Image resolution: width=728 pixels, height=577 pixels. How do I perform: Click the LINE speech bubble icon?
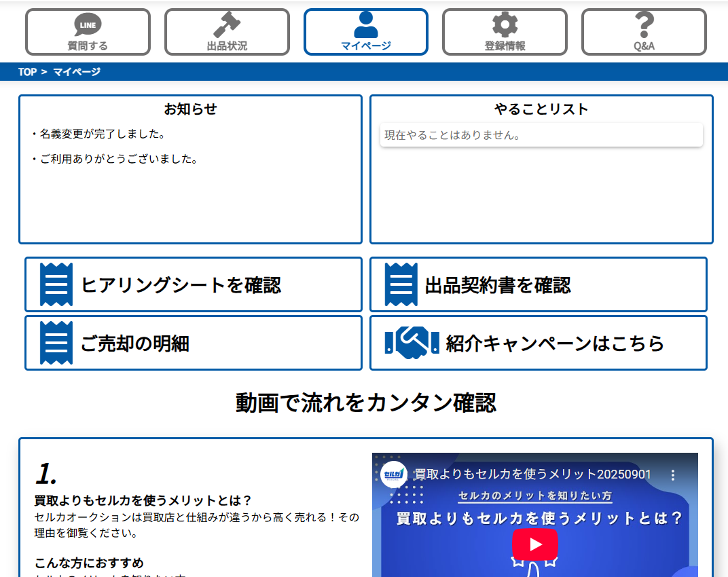[x=88, y=25]
